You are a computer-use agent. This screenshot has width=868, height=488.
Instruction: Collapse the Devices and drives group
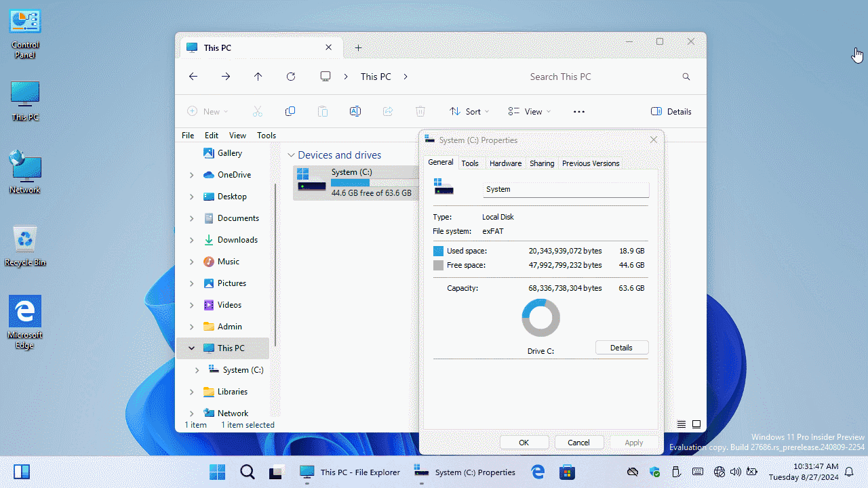291,155
